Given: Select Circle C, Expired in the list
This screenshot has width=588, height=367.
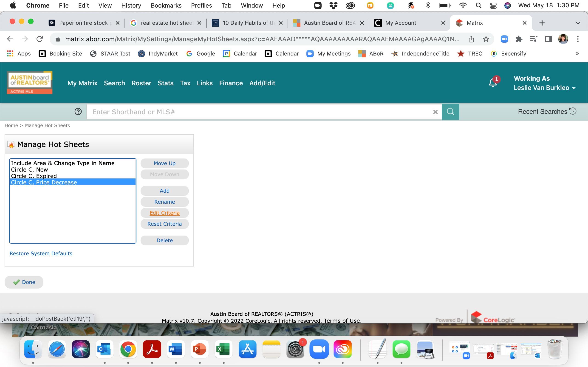Looking at the screenshot, I should 34,176.
